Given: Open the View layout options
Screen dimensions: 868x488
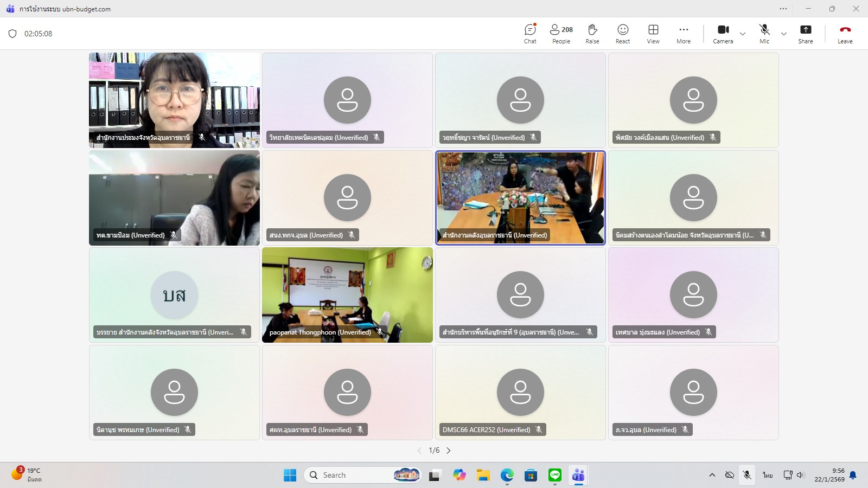Looking at the screenshot, I should click(x=653, y=34).
